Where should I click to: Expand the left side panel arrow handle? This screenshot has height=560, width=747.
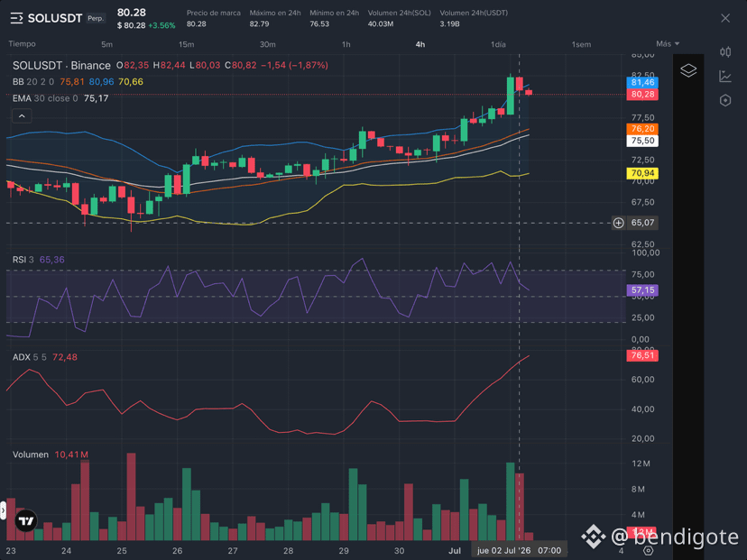tap(3, 510)
